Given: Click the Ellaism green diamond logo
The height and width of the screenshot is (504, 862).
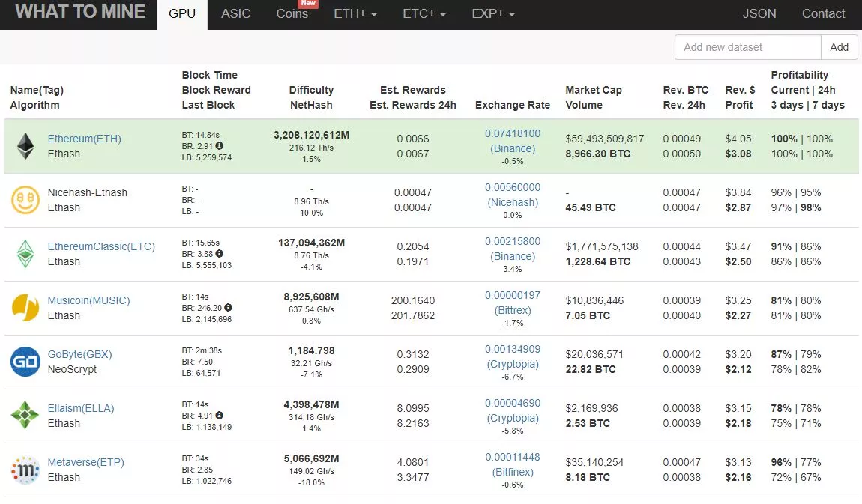Looking at the screenshot, I should 25,416.
